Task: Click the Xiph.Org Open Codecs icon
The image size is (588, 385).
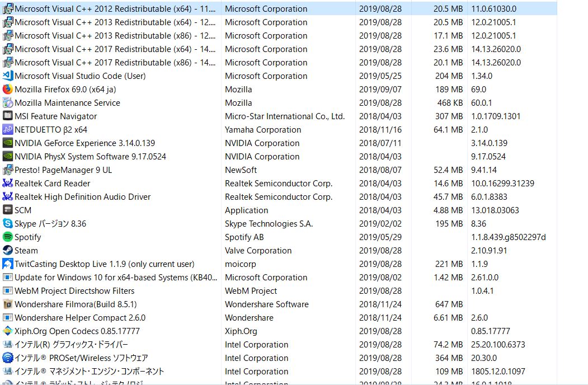Action: 8,331
